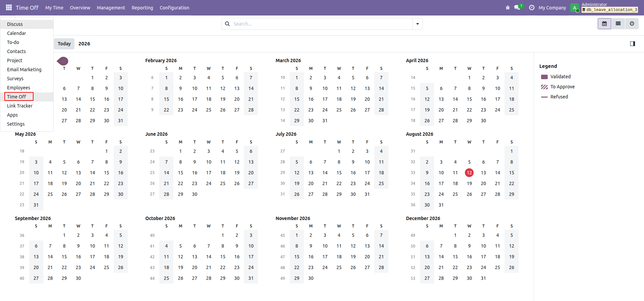
Task: Open the conversations chat bubble icon
Action: click(x=517, y=7)
